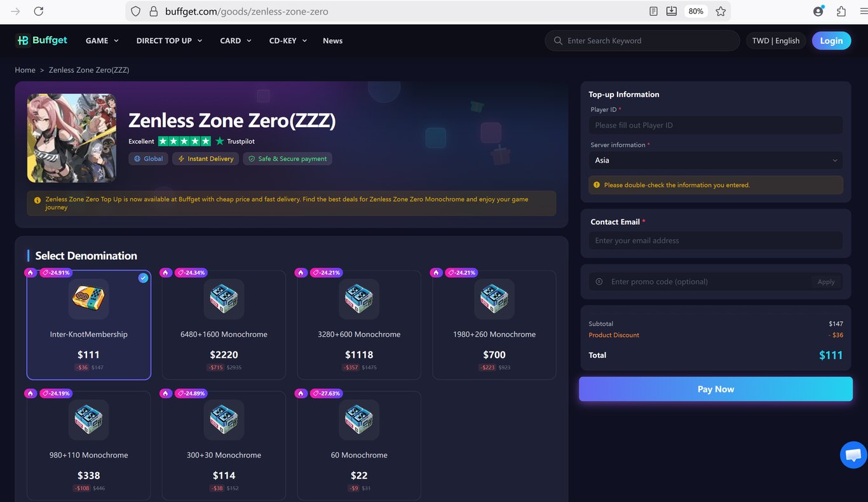The height and width of the screenshot is (502, 868).
Task: Click the $2220 price
Action: pos(224,355)
